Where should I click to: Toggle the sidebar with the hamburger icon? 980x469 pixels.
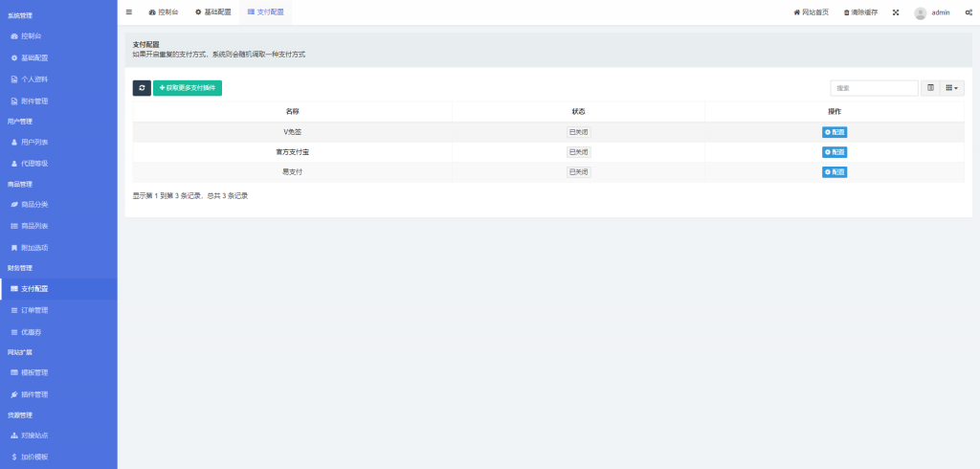coord(129,11)
